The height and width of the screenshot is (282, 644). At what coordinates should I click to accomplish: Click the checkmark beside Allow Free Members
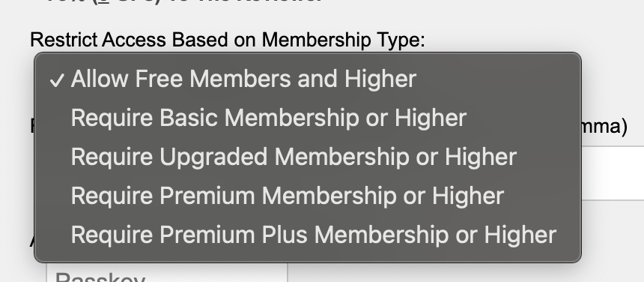(56, 80)
